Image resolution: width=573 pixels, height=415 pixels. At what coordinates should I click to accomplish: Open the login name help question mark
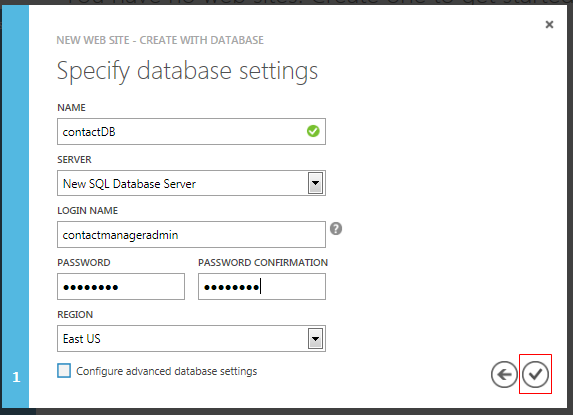coord(336,229)
